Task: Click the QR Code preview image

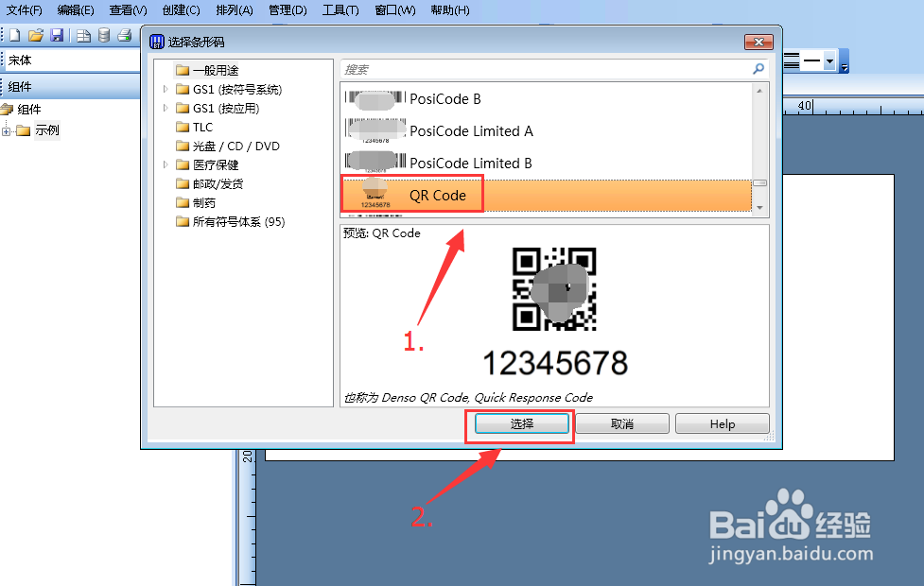Action: click(554, 289)
